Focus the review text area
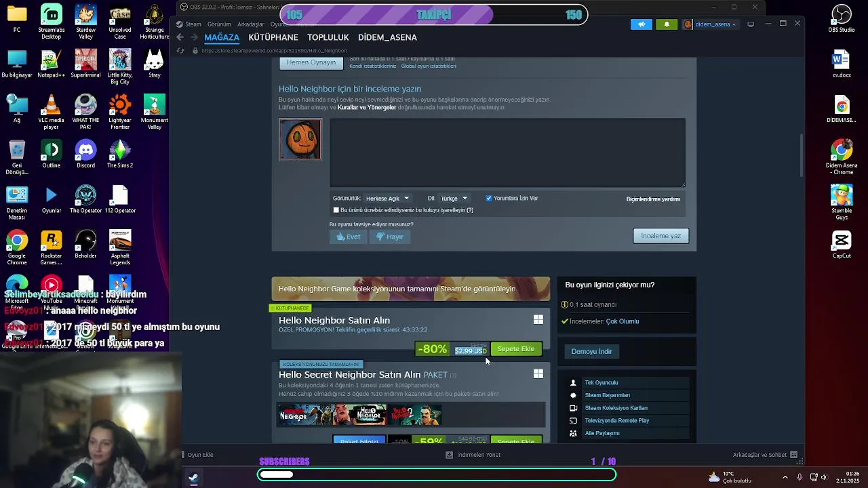This screenshot has width=868, height=488. click(507, 152)
